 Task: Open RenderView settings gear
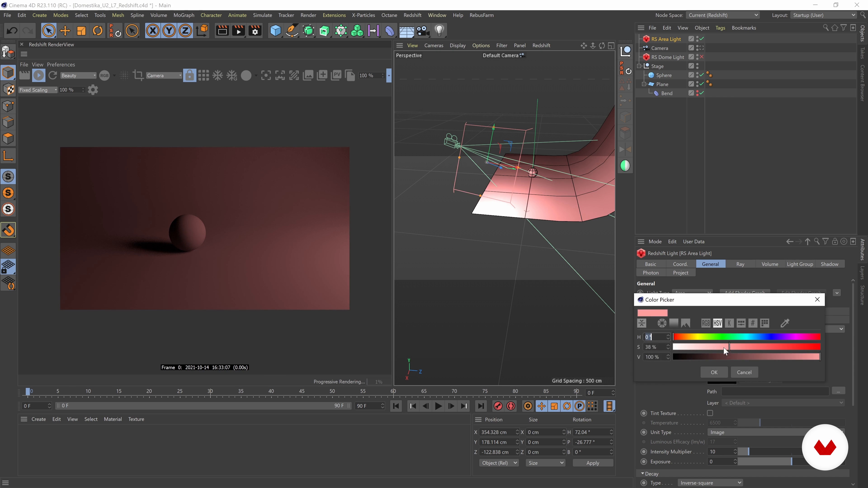click(93, 90)
